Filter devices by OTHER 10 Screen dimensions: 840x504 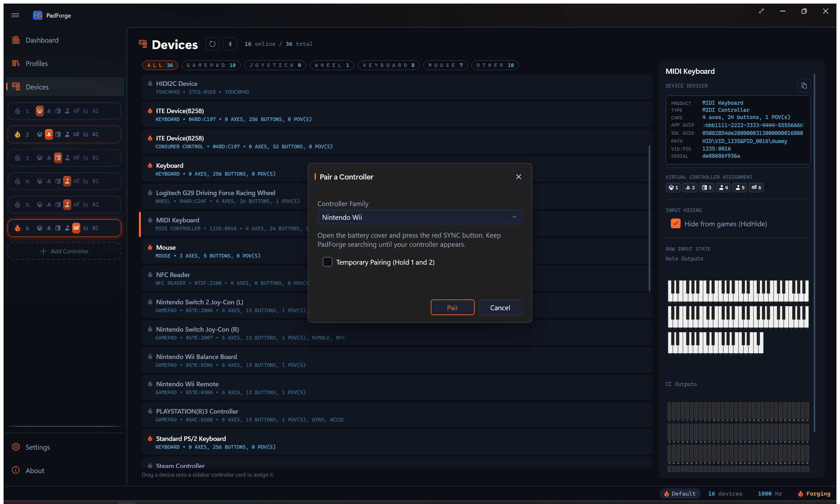tap(495, 65)
